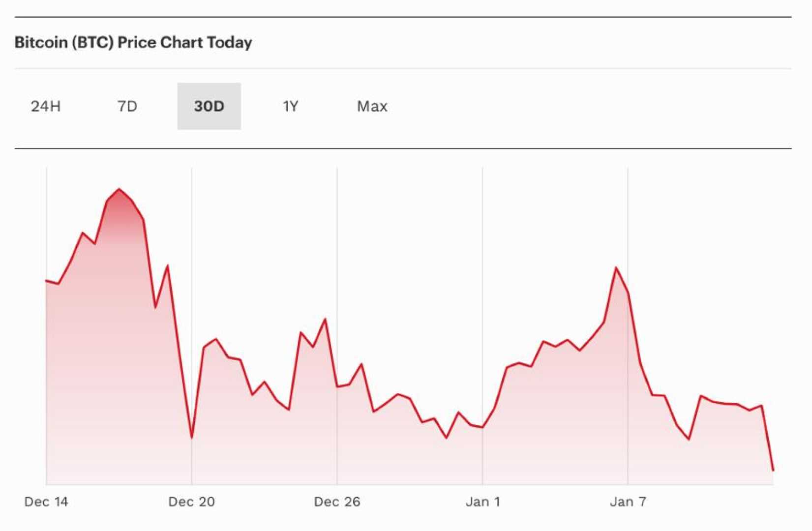Click the sharp price peak just before Jan 7
812x531 pixels.
pyautogui.click(x=616, y=268)
